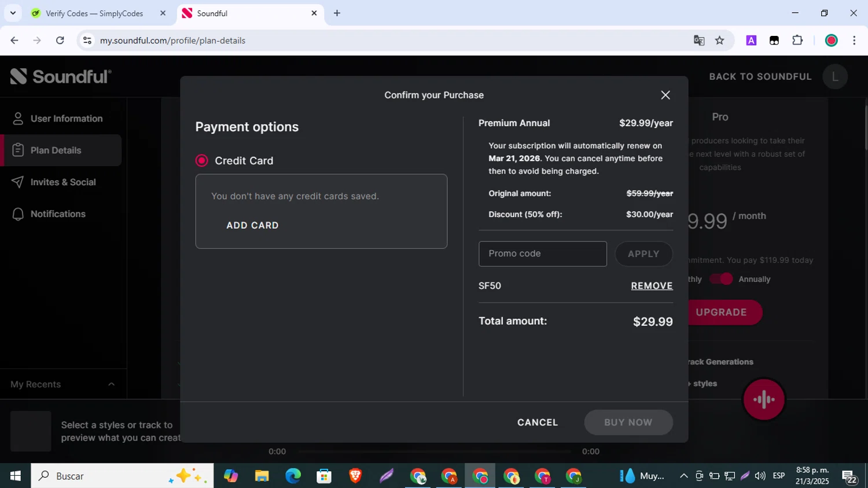868x488 pixels.
Task: Go BACK TO SOUNDFUL
Action: (x=760, y=76)
